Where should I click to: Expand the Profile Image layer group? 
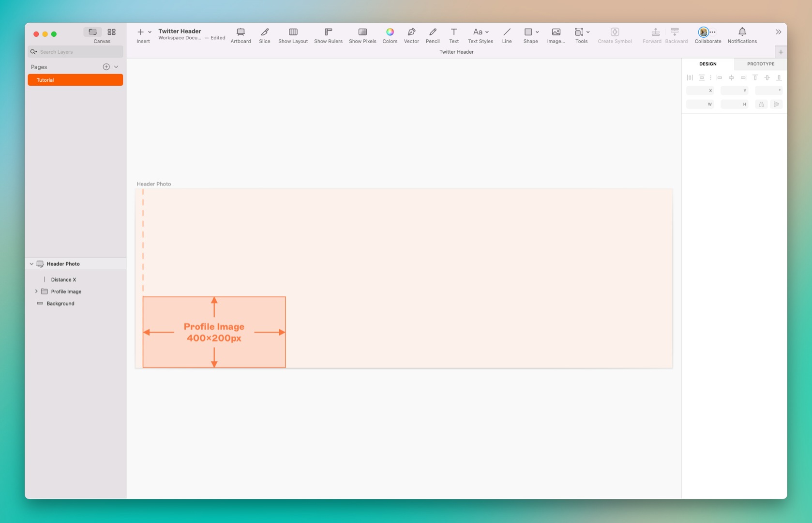[36, 291]
